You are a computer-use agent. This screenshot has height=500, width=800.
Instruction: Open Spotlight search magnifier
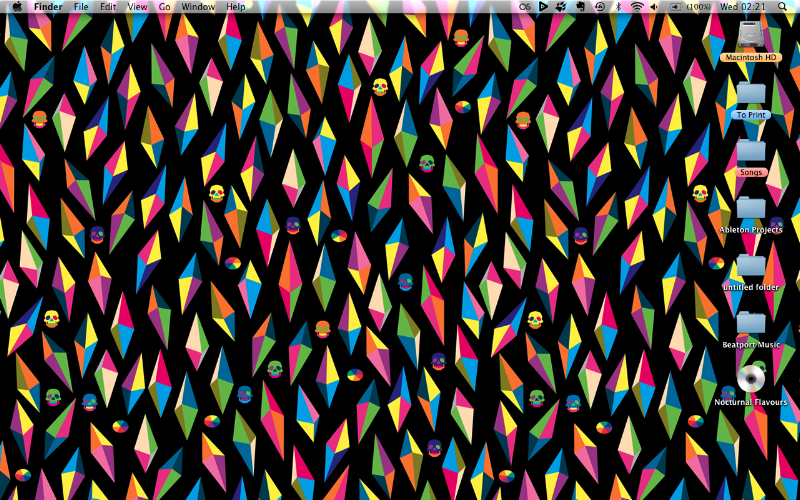pyautogui.click(x=782, y=7)
